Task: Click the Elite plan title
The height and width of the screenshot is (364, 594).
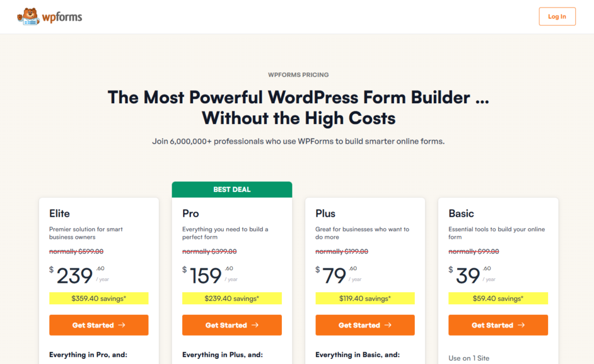Action: [x=60, y=213]
